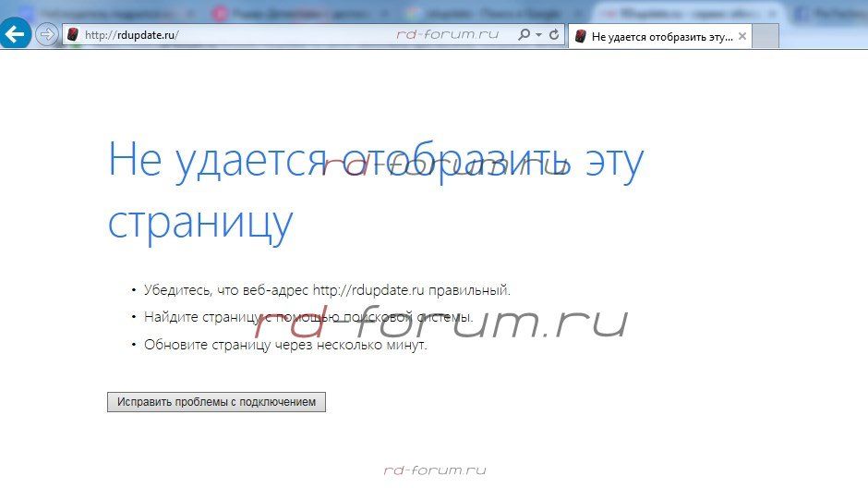Click the favicon on the active tab
The height and width of the screenshot is (488, 868).
580,36
